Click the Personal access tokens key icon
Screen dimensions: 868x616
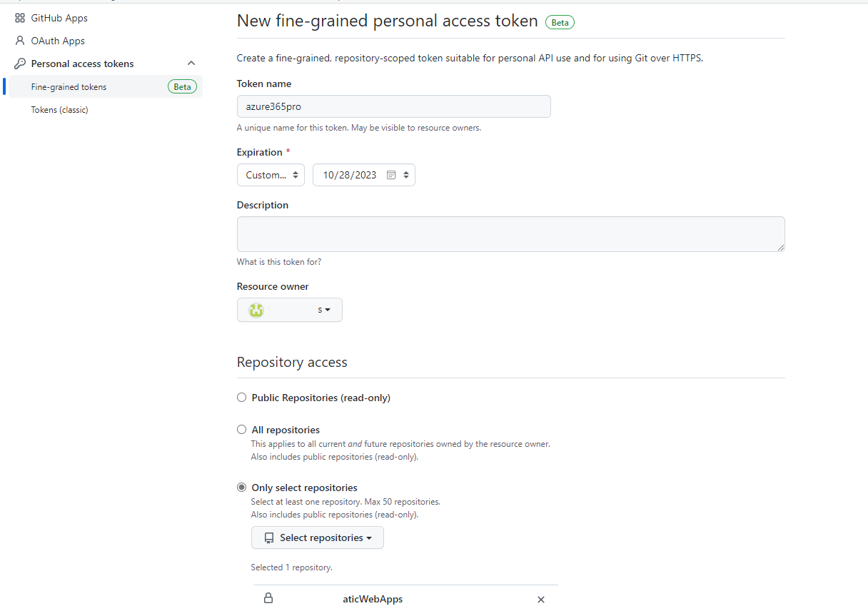[20, 64]
